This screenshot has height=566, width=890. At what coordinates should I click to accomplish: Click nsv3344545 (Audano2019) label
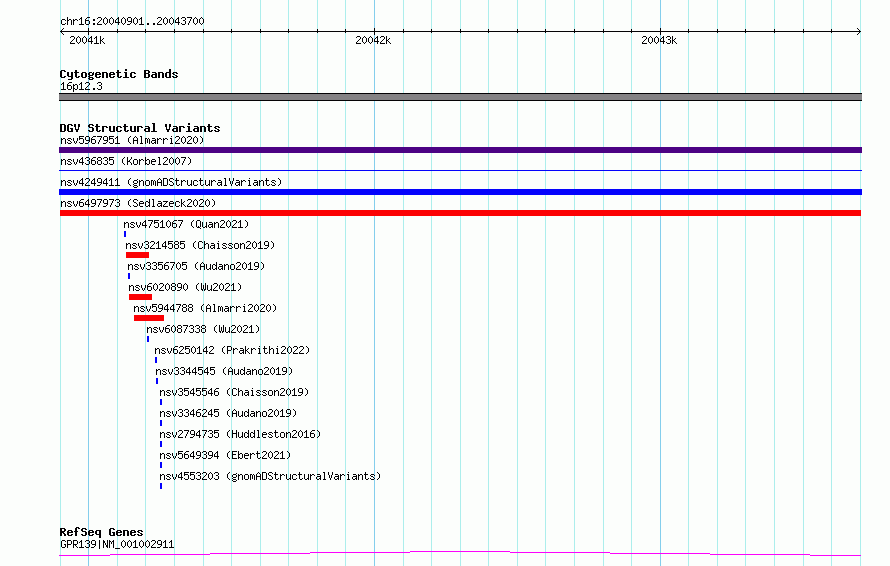click(224, 371)
